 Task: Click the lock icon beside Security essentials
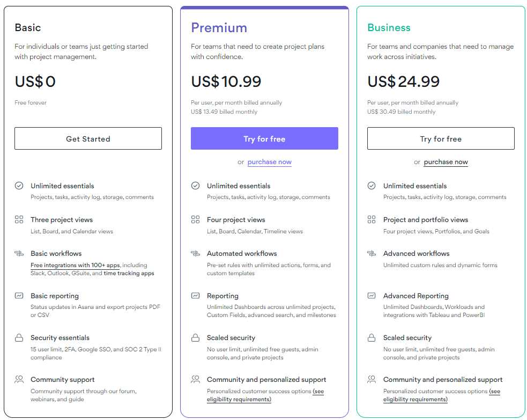19,337
